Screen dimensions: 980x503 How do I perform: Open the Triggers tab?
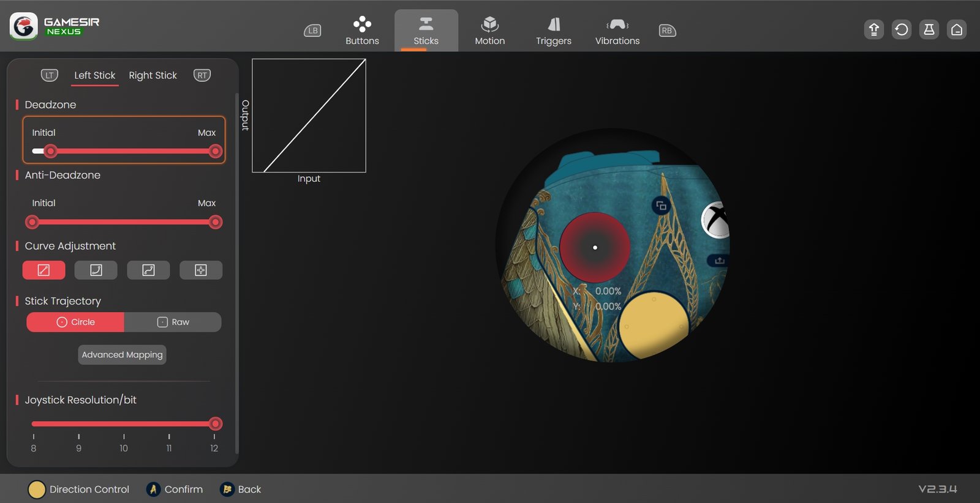pyautogui.click(x=553, y=31)
